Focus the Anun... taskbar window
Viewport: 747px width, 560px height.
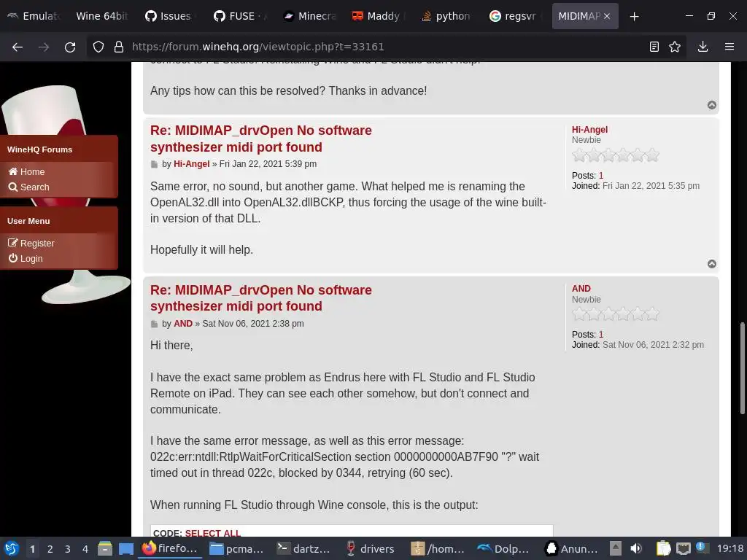point(573,548)
